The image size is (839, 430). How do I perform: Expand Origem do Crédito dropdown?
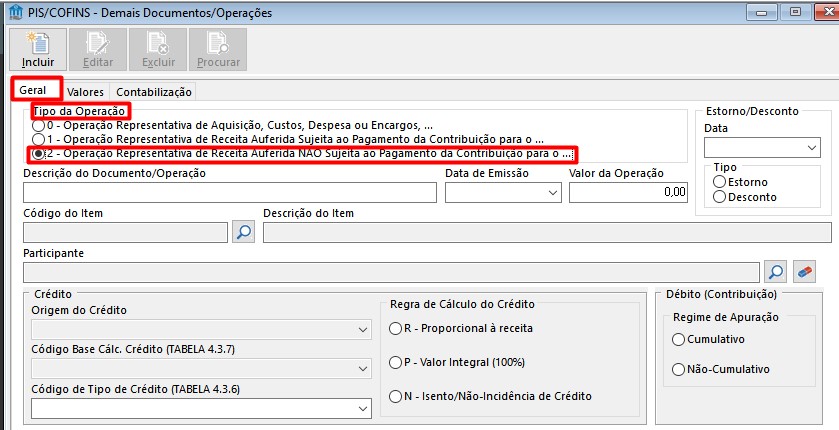coord(363,330)
